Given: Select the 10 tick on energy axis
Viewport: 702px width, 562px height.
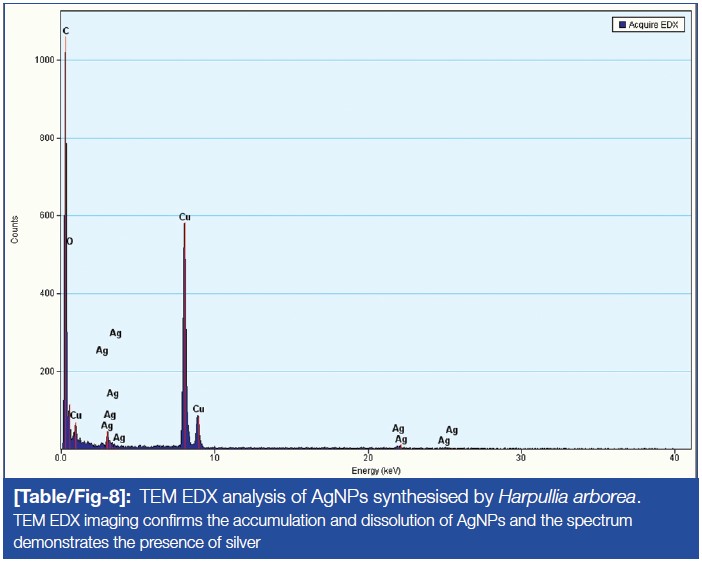Looking at the screenshot, I should coord(214,458).
